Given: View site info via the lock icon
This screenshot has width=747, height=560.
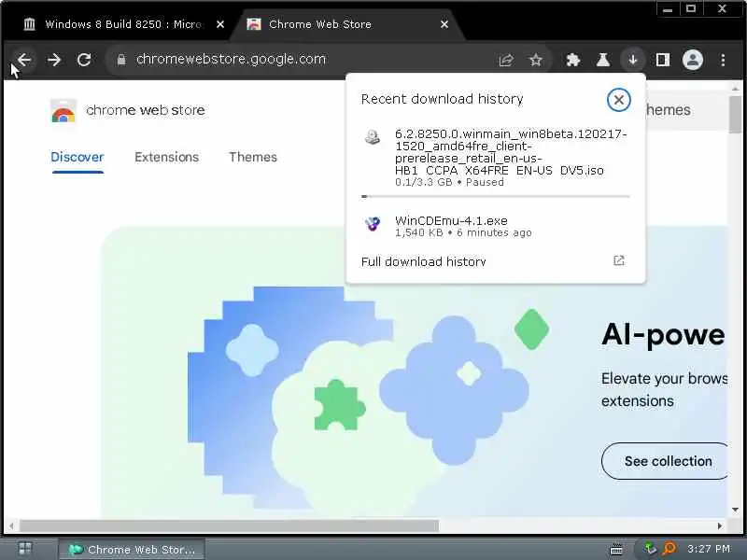Looking at the screenshot, I should (121, 60).
